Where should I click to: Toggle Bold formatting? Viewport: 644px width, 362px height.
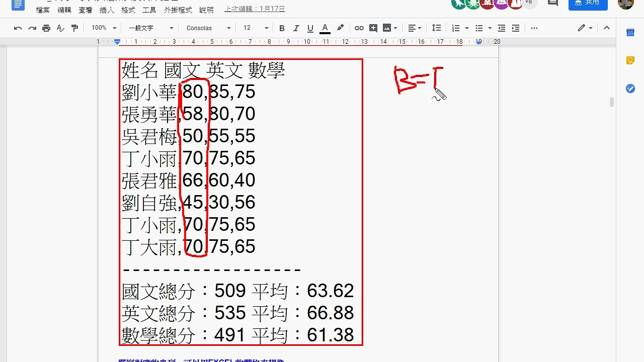point(282,28)
